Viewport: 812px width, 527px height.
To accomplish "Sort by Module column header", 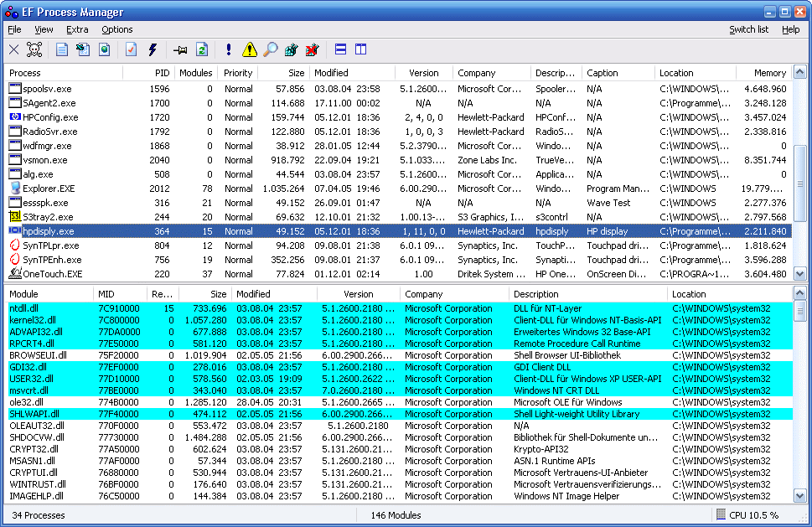I will (x=49, y=294).
